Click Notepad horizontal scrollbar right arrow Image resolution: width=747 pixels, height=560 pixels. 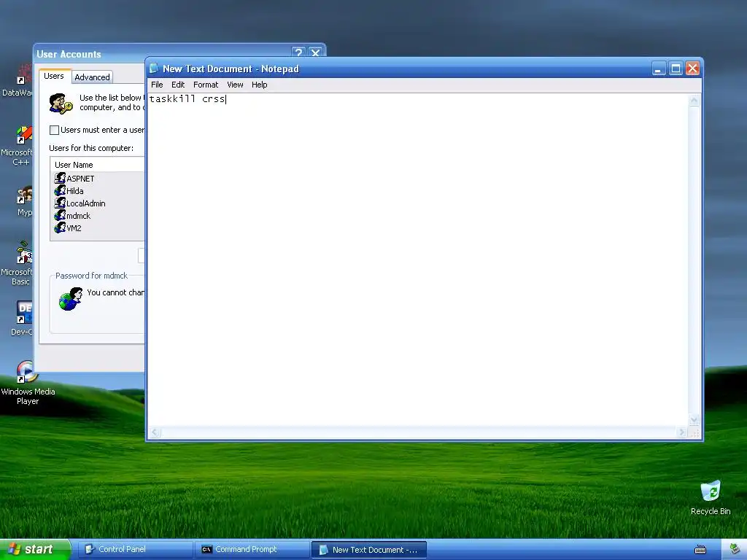coord(682,432)
